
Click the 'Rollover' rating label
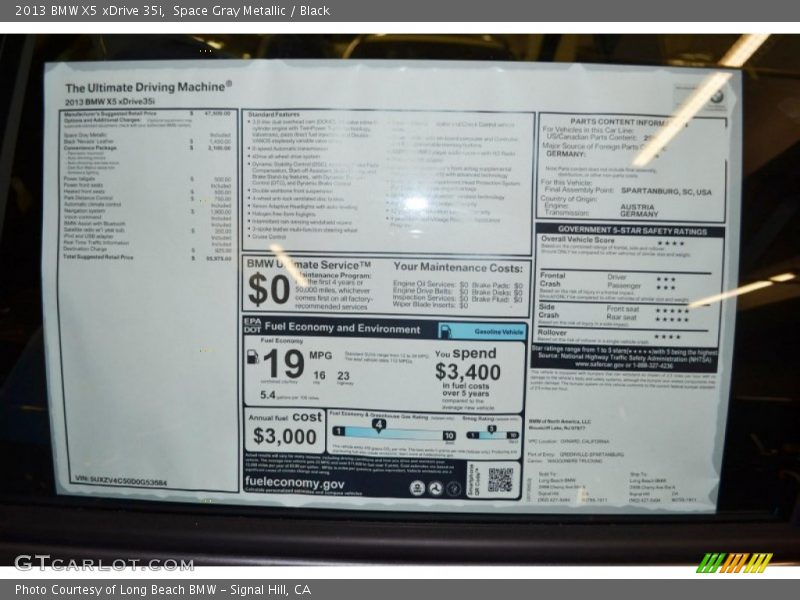click(552, 333)
